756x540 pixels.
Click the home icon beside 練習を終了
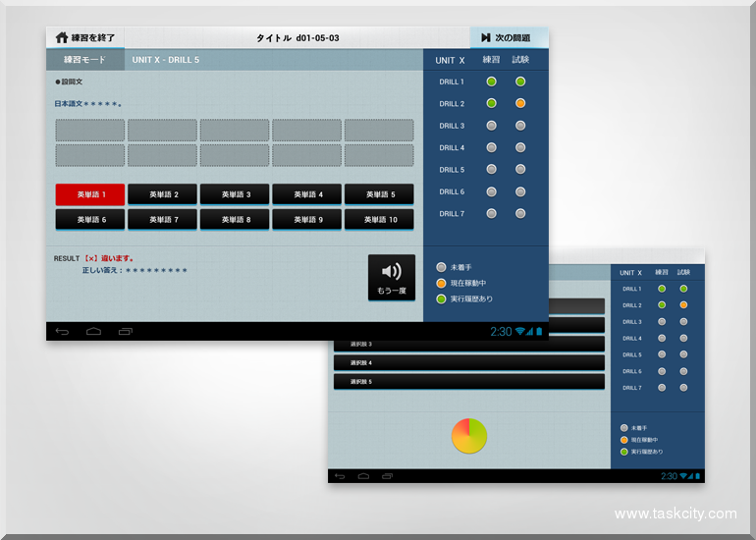pos(62,37)
